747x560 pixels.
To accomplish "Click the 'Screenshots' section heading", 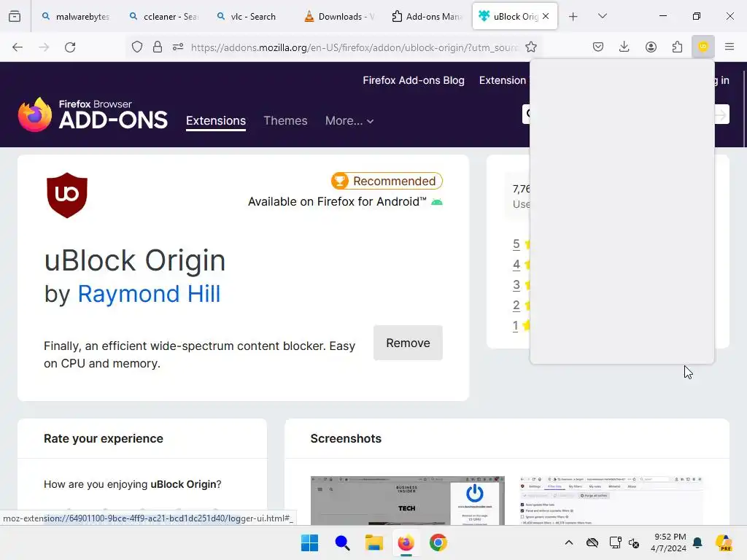I will pos(346,438).
